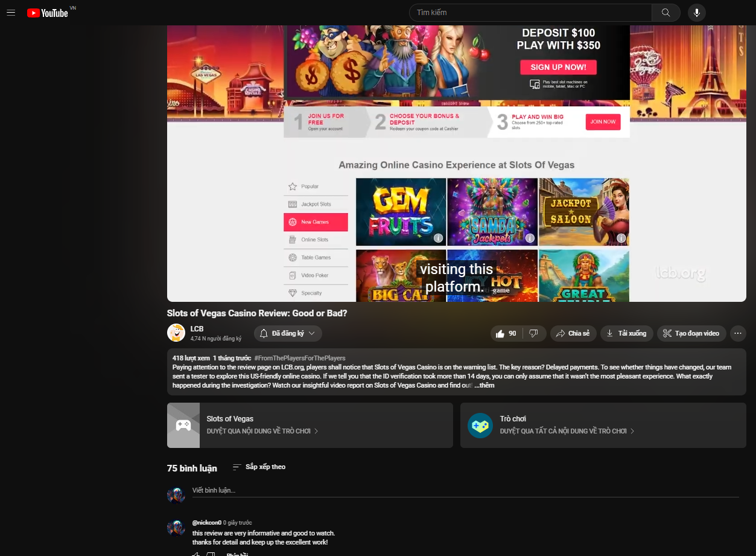The height and width of the screenshot is (556, 756).
Task: Go to YouTube home via logo
Action: pos(48,13)
